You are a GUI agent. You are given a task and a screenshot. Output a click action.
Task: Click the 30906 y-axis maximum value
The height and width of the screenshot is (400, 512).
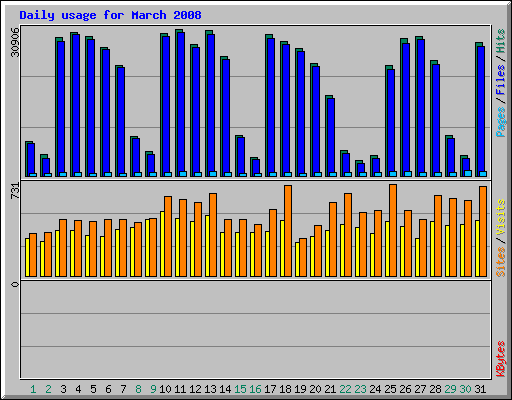[x=15, y=42]
